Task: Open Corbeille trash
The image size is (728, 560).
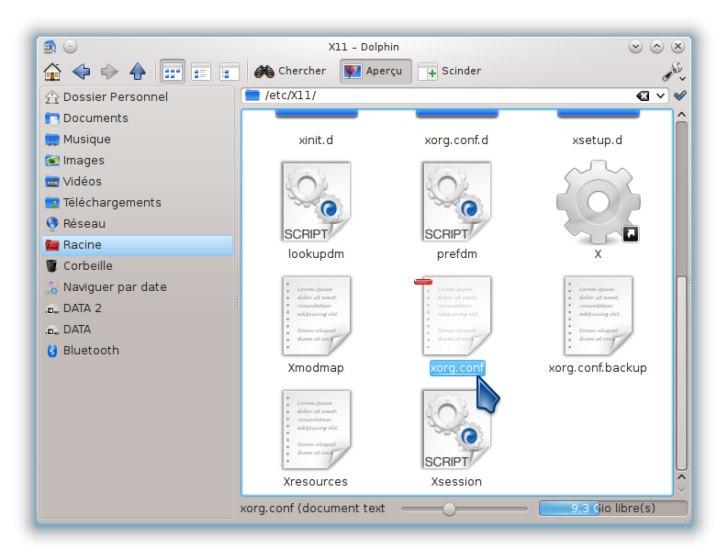Action: [137, 266]
